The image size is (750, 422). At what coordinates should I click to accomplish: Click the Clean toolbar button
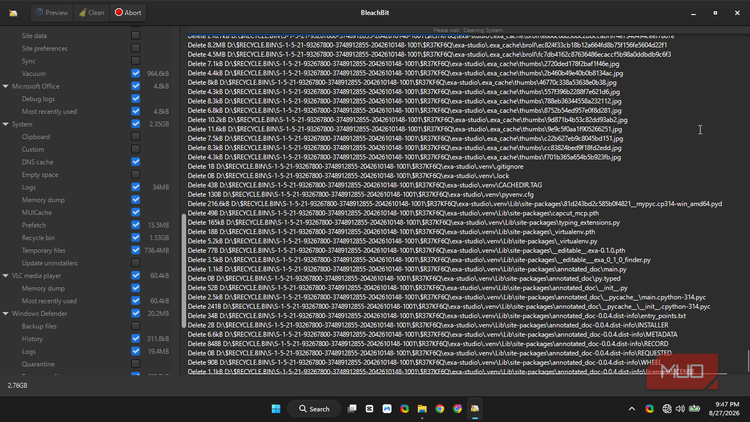point(91,13)
